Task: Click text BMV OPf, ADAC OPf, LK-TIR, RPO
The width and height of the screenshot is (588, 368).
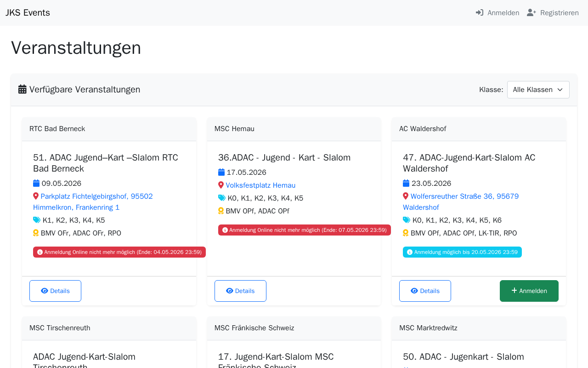Action: point(464,233)
